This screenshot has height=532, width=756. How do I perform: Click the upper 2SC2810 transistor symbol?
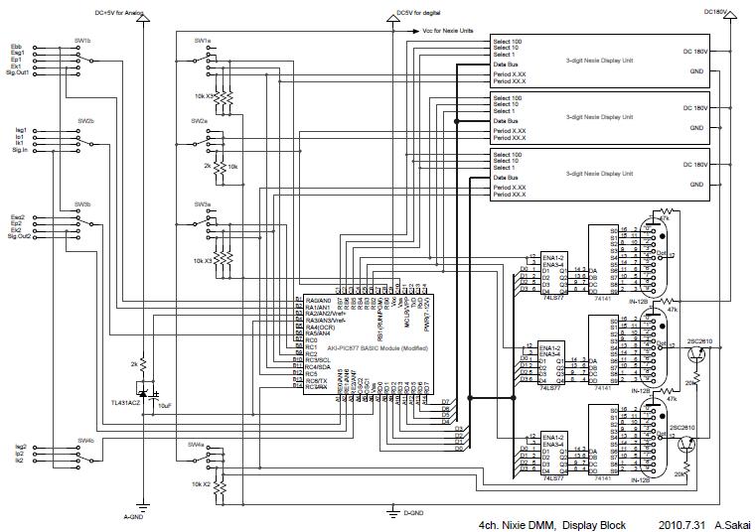point(695,354)
